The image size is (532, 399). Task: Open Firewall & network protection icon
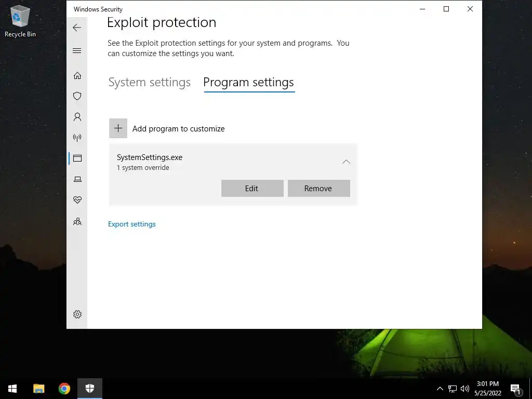click(x=77, y=137)
